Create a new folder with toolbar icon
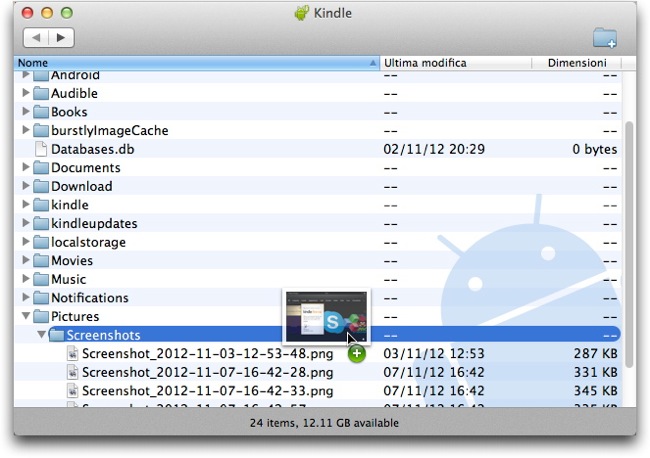 [605, 38]
